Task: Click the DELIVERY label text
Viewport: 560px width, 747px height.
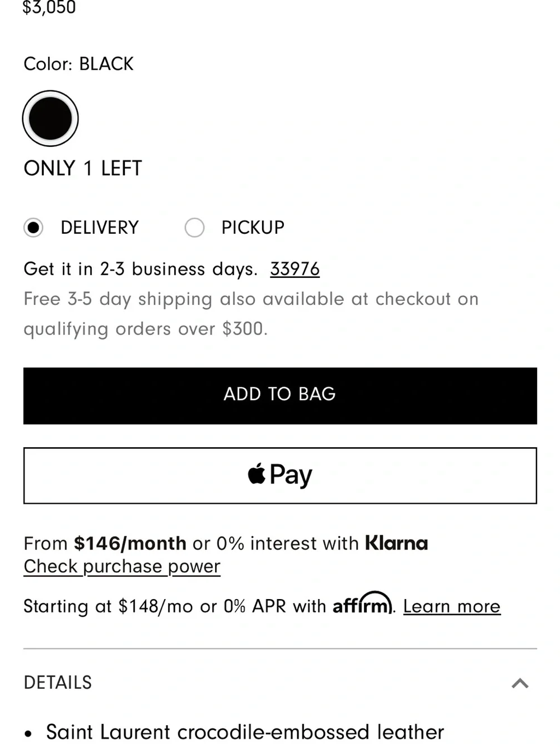Action: click(100, 228)
